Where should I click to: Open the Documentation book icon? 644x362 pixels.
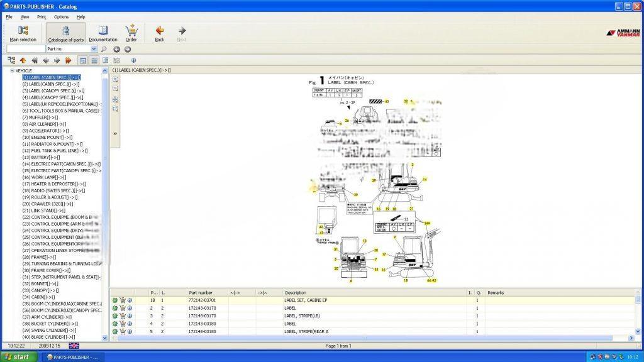(103, 33)
